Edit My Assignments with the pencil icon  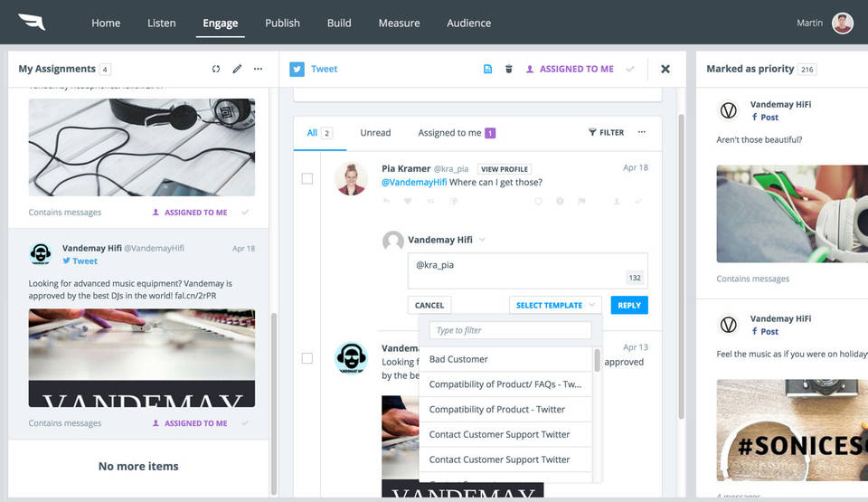click(237, 69)
